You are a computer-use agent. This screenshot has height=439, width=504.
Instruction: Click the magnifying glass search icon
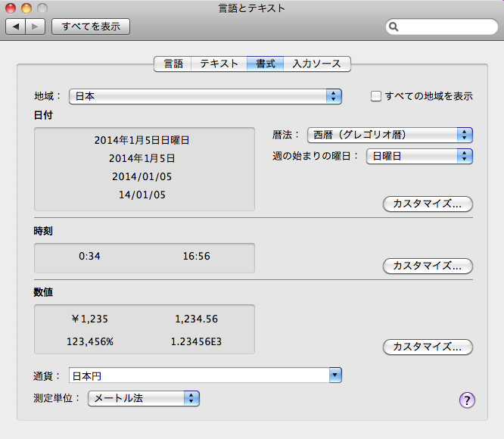[394, 27]
